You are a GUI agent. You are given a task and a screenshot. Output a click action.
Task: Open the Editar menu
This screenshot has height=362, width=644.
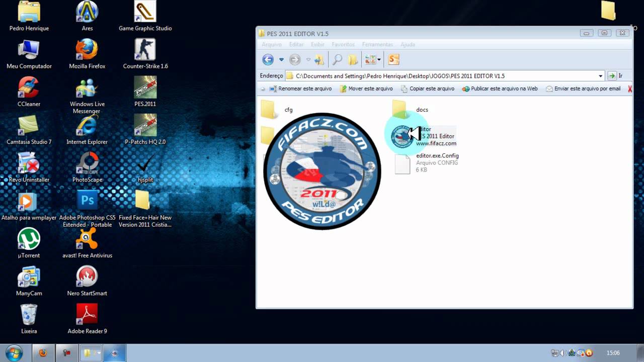pos(296,44)
